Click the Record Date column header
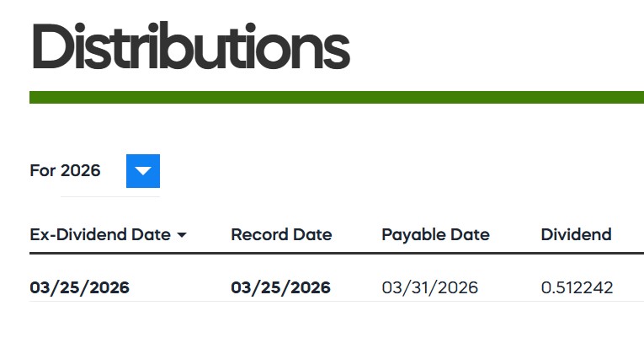 pyautogui.click(x=281, y=234)
